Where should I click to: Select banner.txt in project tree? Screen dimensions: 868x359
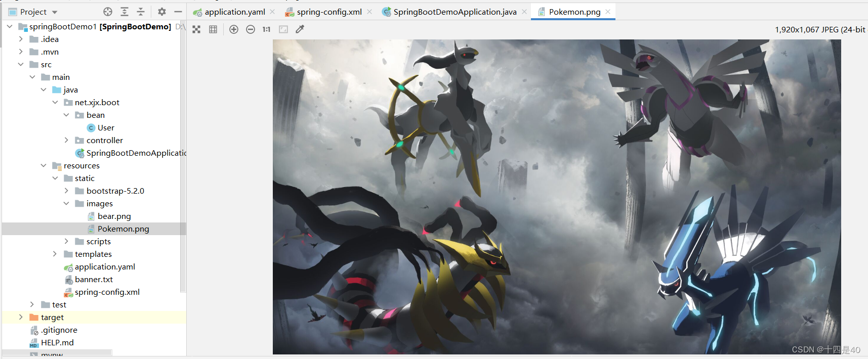94,279
